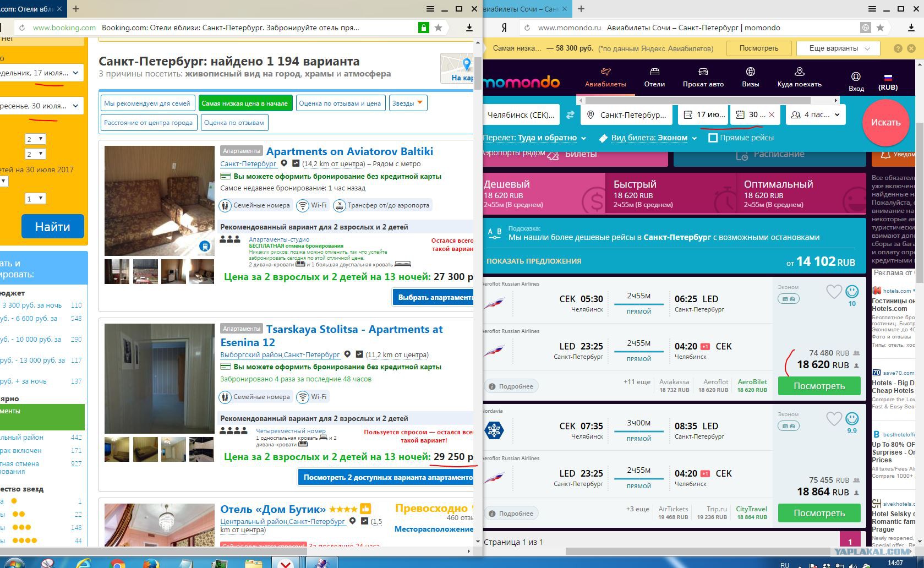This screenshot has height=568, width=924.
Task: Open the Windows Start button
Action: click(x=15, y=562)
